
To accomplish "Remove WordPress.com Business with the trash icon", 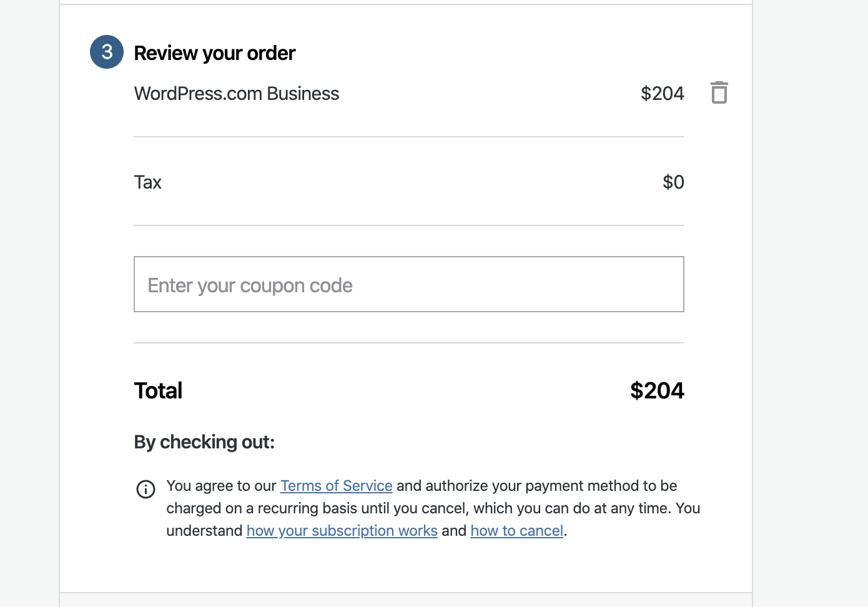I will tap(719, 93).
